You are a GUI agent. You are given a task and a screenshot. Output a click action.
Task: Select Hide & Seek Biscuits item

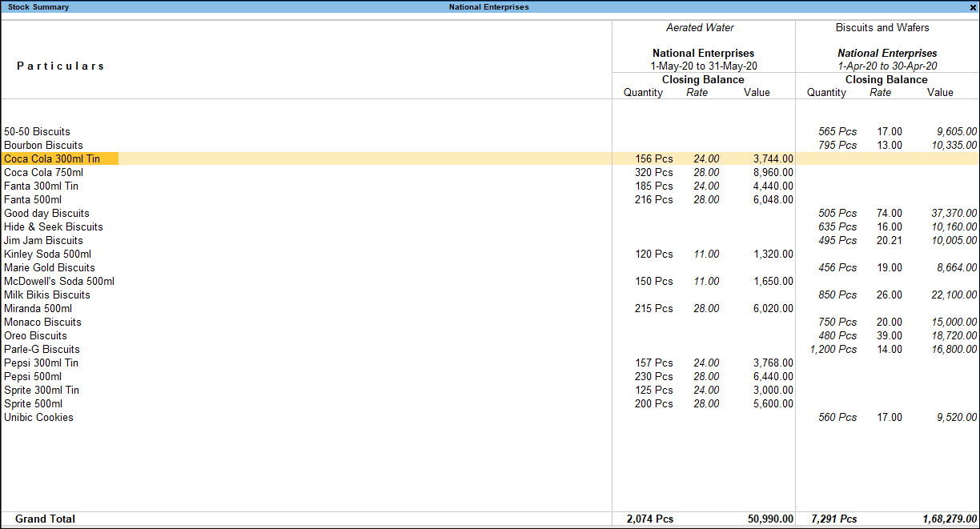pyautogui.click(x=54, y=226)
